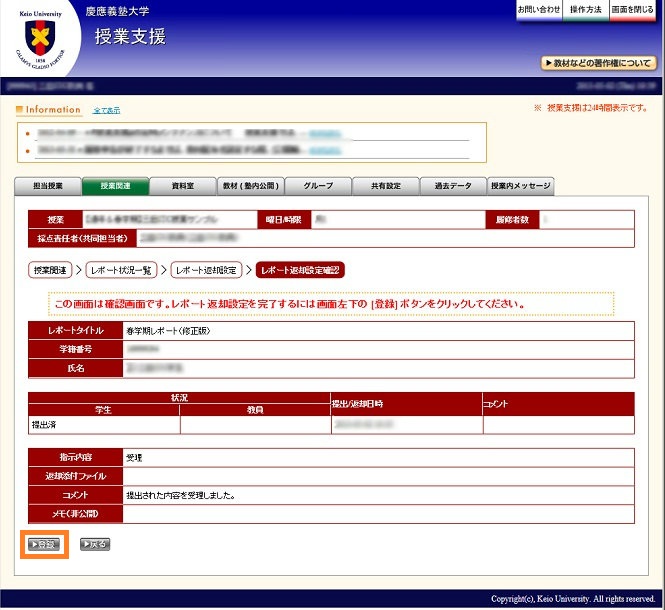
Task: Open the 操作方法 help button
Action: click(x=585, y=9)
